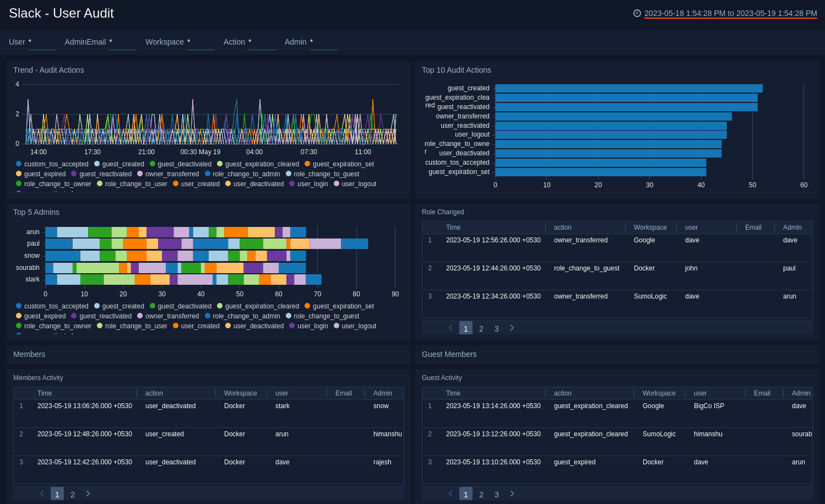Click the next-page chevron under Guest Activity
The width and height of the screenshot is (825, 504).
click(x=512, y=494)
